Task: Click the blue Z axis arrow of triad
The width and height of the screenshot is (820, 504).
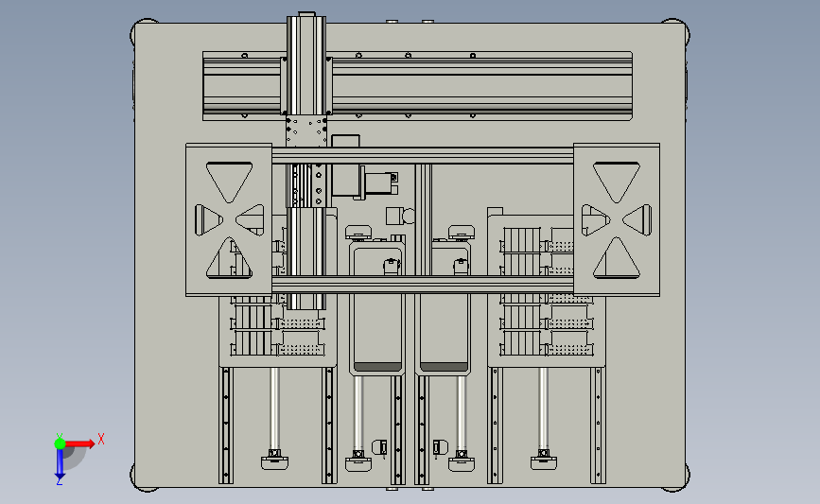Action: point(60,464)
